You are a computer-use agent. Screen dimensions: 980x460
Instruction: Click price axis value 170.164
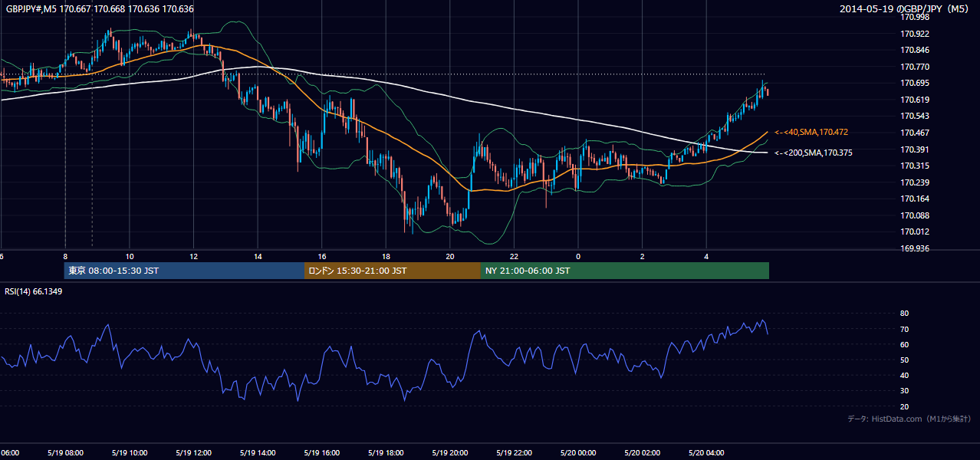tap(916, 199)
